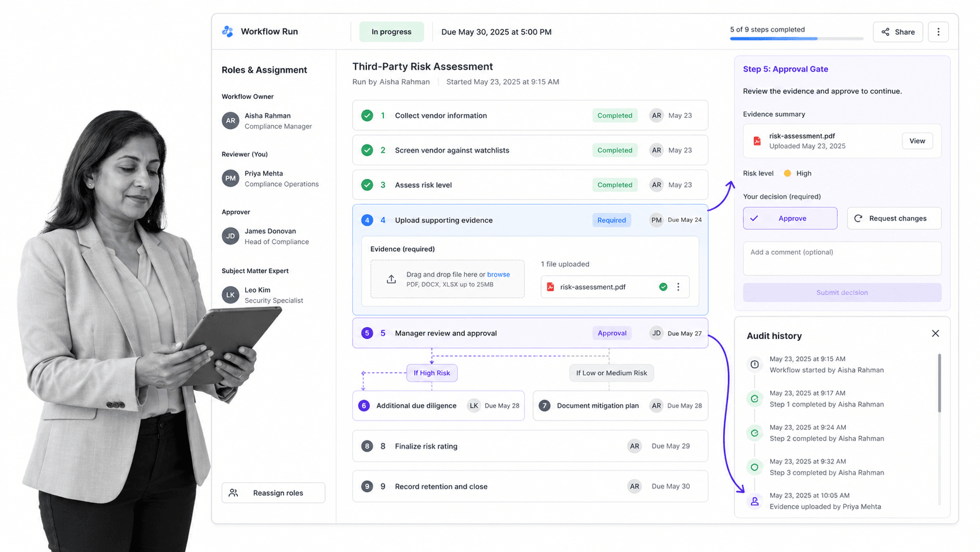The image size is (980, 552).
Task: Click Priya Mehta's PM avatar in Roles
Action: pyautogui.click(x=230, y=178)
